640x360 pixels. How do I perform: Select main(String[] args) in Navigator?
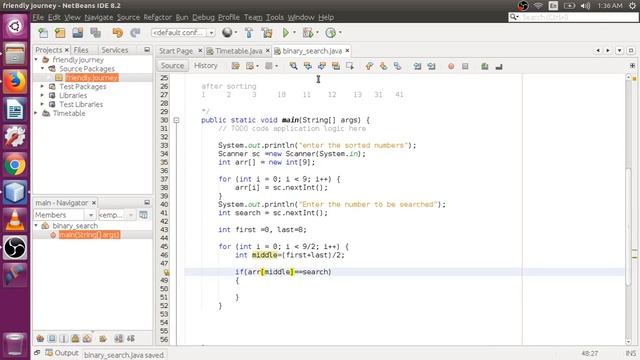[89, 235]
